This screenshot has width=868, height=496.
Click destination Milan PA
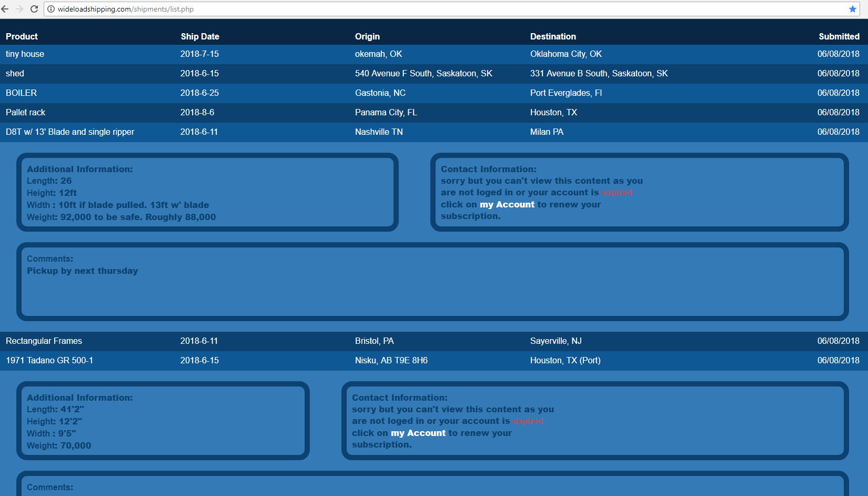click(x=547, y=132)
